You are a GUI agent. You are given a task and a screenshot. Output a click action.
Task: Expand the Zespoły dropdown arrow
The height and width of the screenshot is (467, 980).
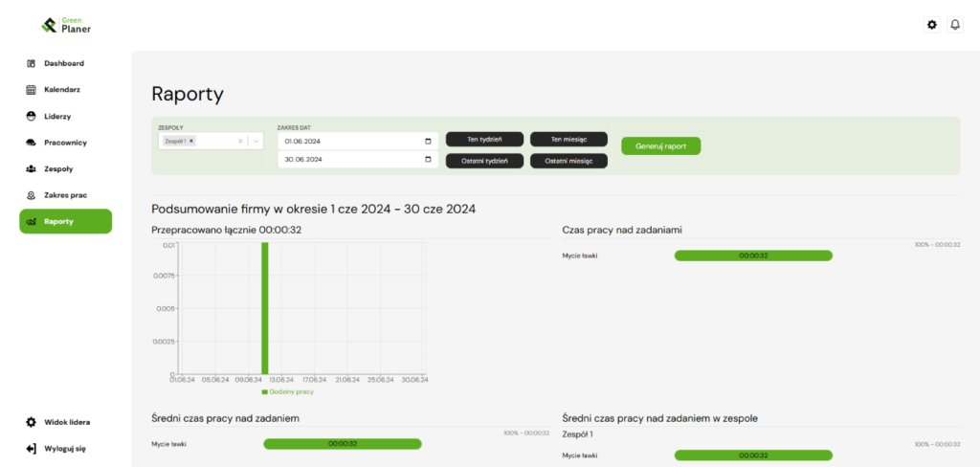click(255, 142)
